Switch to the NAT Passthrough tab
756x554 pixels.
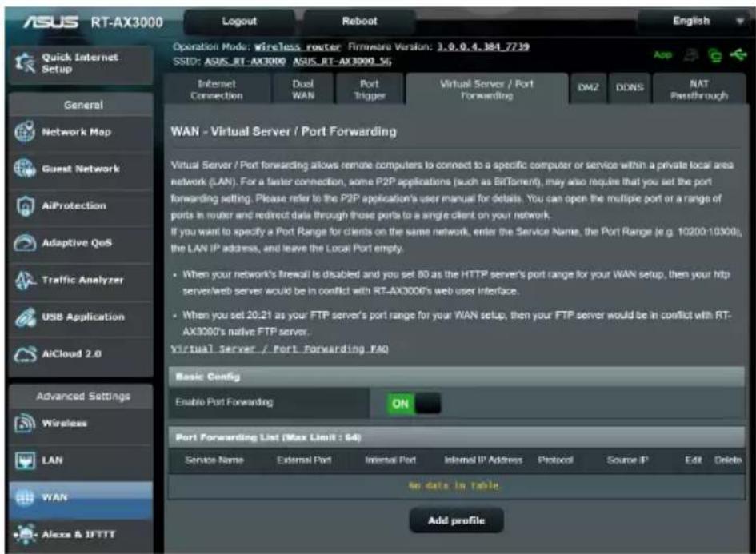click(x=699, y=89)
